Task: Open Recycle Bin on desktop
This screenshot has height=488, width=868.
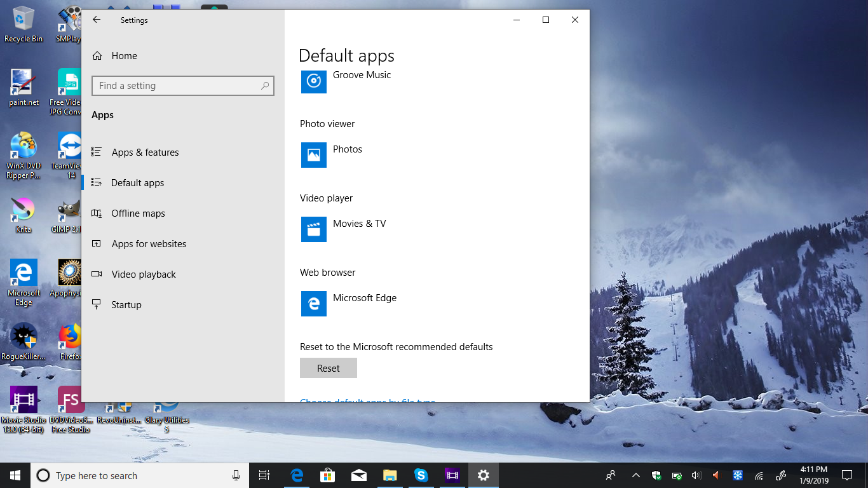Action: point(24,25)
